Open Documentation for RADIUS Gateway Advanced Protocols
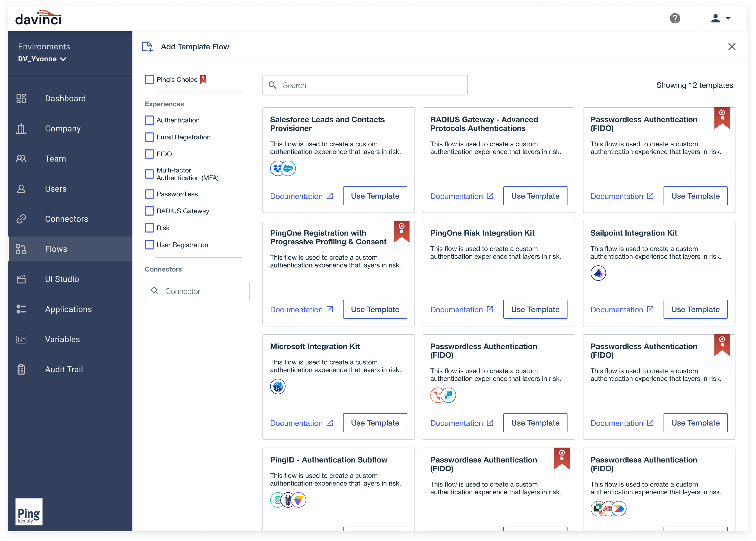This screenshot has width=756, height=541. [462, 197]
